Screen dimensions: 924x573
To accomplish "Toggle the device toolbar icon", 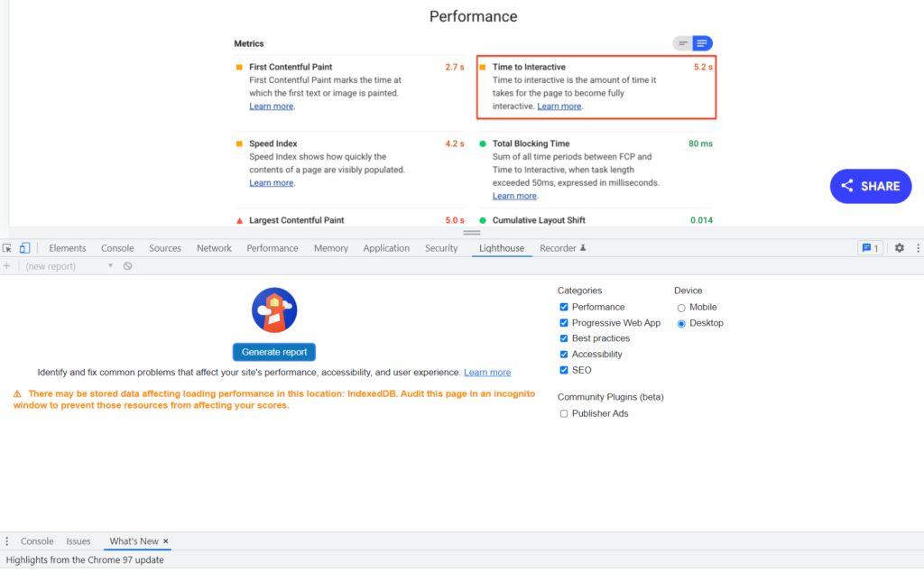I will tap(25, 248).
